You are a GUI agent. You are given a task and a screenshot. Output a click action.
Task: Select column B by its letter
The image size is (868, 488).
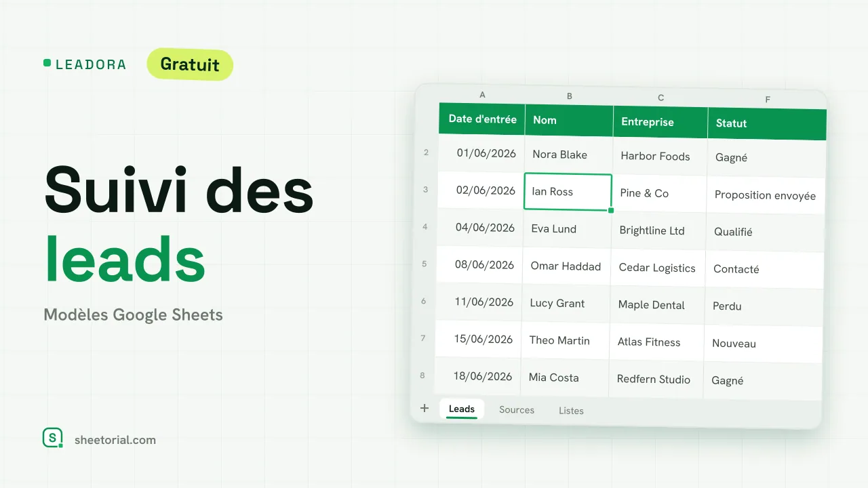pos(570,96)
